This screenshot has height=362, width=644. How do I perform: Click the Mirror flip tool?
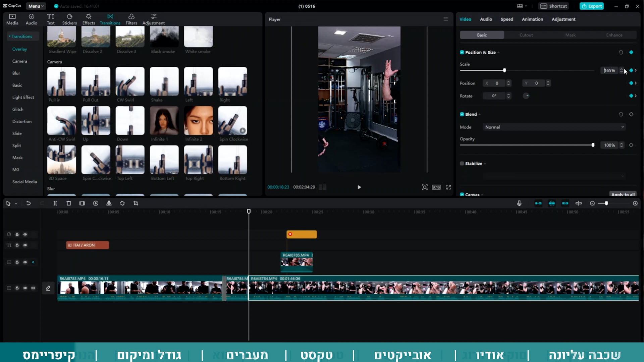tap(109, 203)
